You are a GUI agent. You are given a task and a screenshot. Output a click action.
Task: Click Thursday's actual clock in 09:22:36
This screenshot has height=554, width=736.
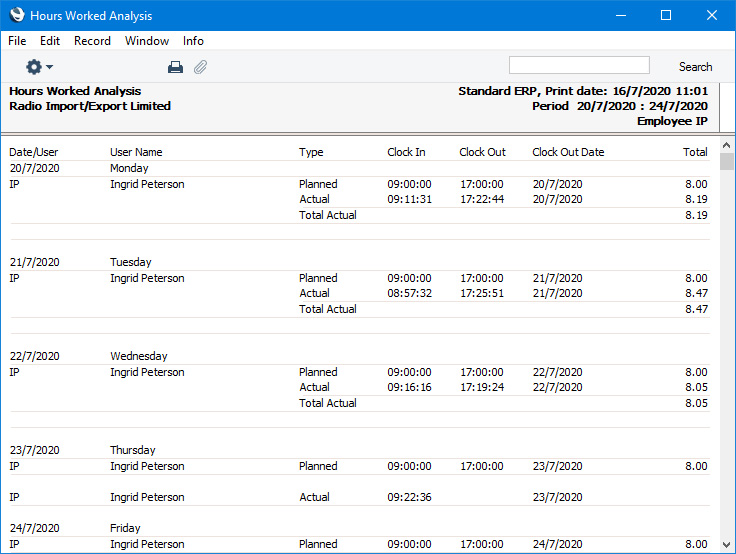coord(409,497)
